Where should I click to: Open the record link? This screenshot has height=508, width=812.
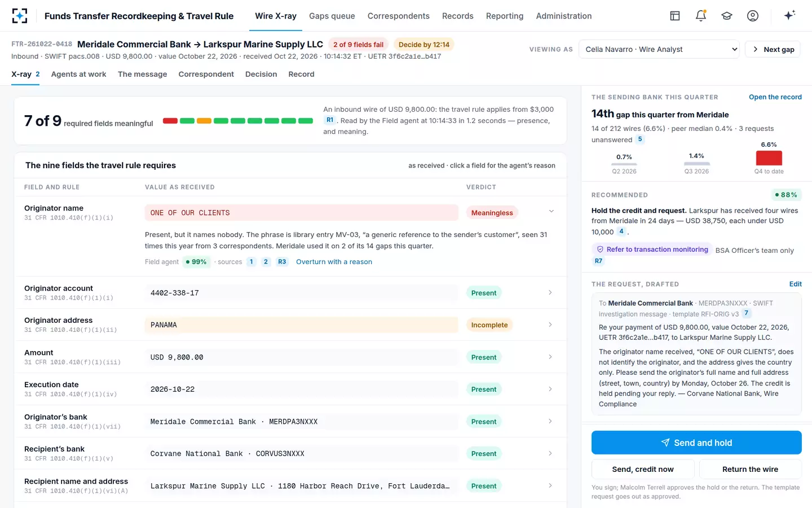(x=775, y=97)
